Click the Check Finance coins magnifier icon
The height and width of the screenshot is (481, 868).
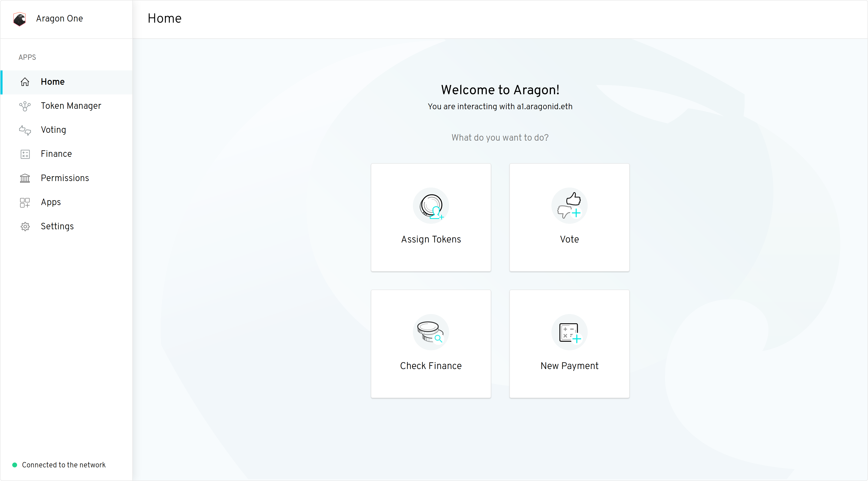[x=431, y=332]
